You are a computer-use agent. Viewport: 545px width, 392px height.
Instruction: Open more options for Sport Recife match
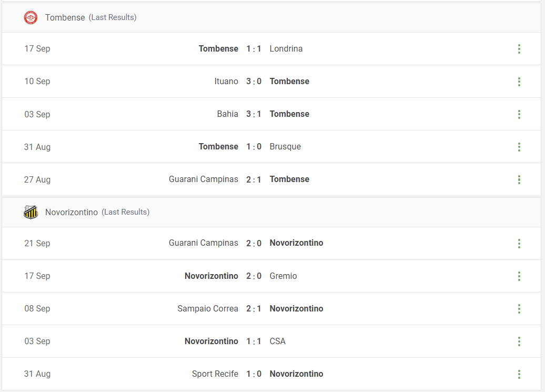519,374
